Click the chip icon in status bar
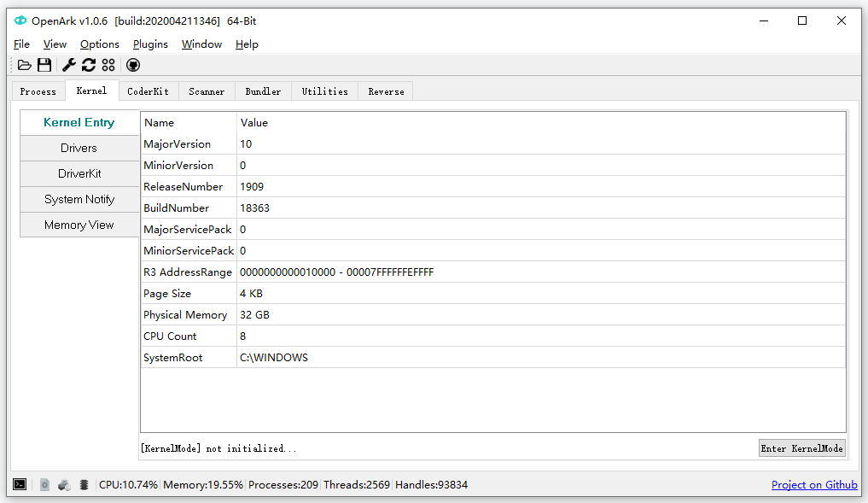868x503 pixels. [x=84, y=485]
